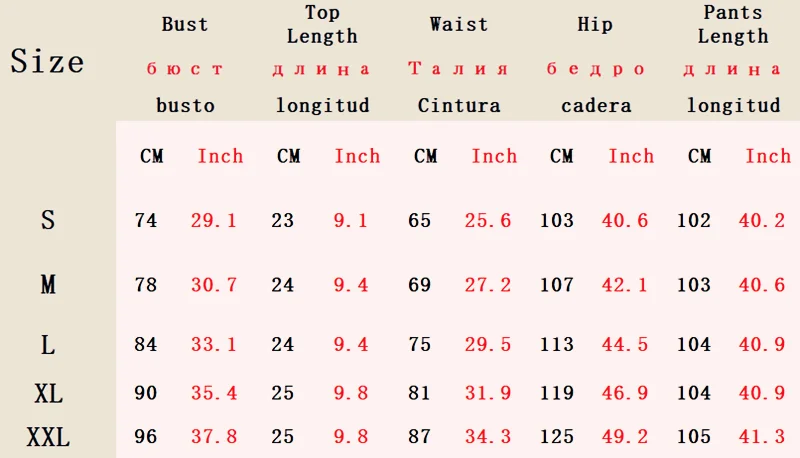
Task: Select the Pants Length column header
Action: 733,24
